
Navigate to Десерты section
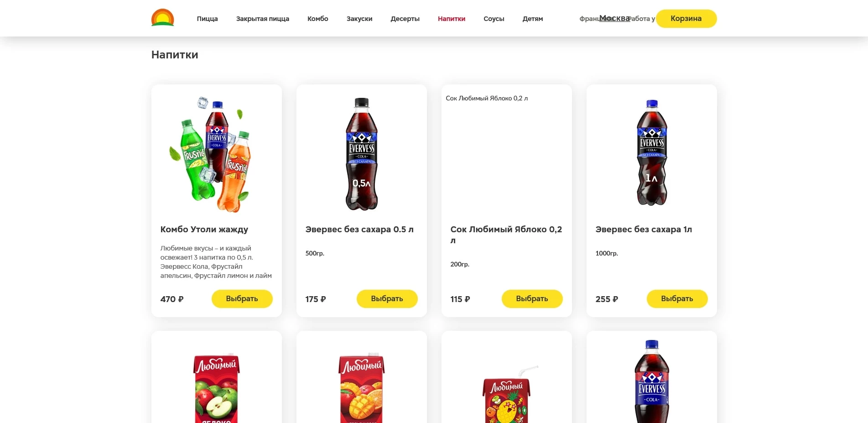405,19
